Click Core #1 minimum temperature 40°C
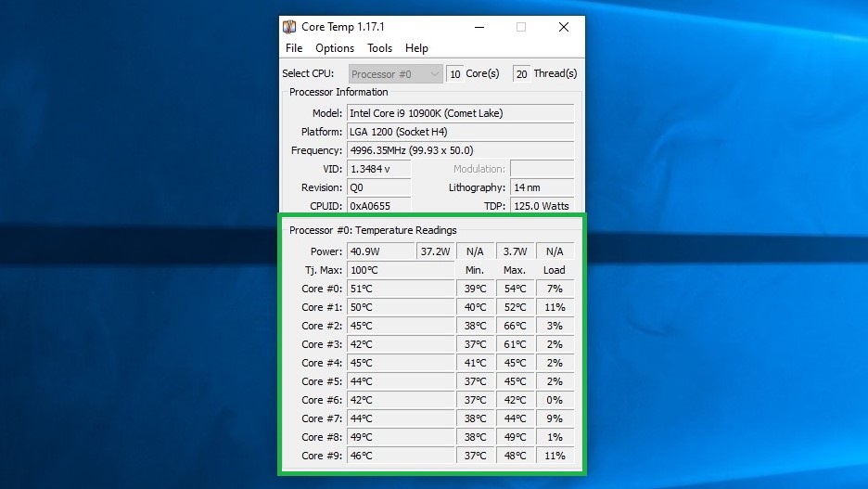 (475, 307)
